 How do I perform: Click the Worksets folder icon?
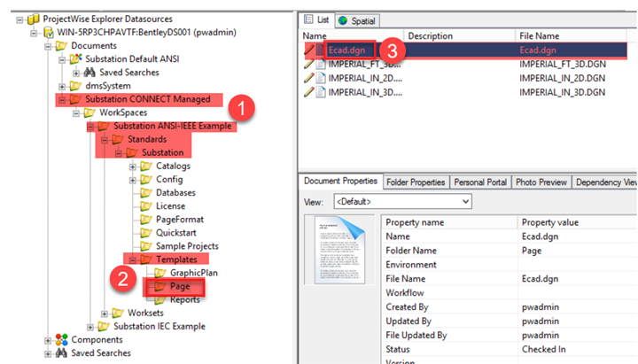coord(118,314)
